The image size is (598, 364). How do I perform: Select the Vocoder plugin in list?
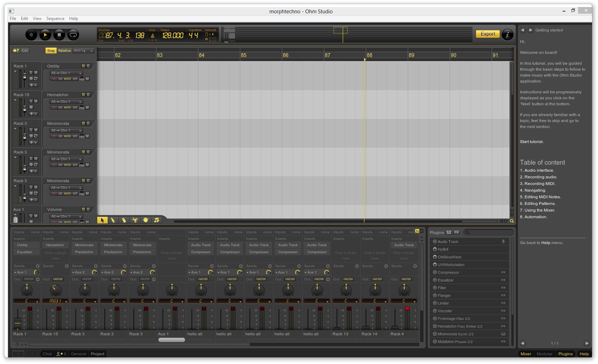pos(469,311)
